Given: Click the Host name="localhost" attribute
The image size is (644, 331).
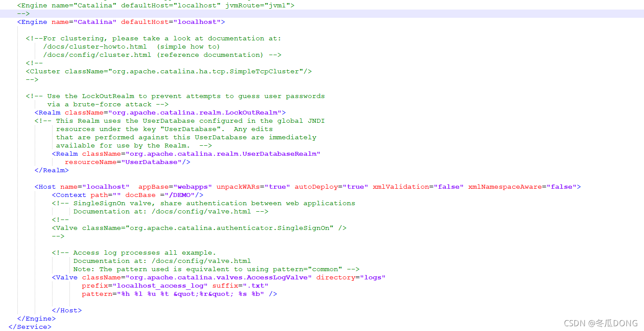Looking at the screenshot, I should click(95, 187).
